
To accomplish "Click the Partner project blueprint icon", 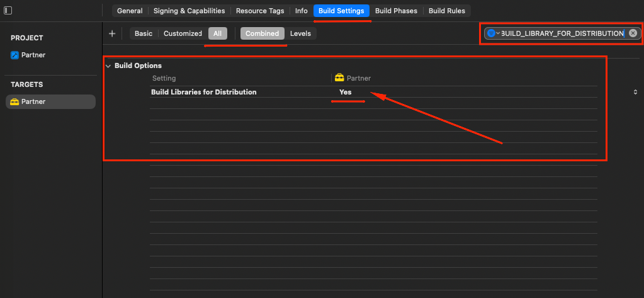I will click(14, 55).
